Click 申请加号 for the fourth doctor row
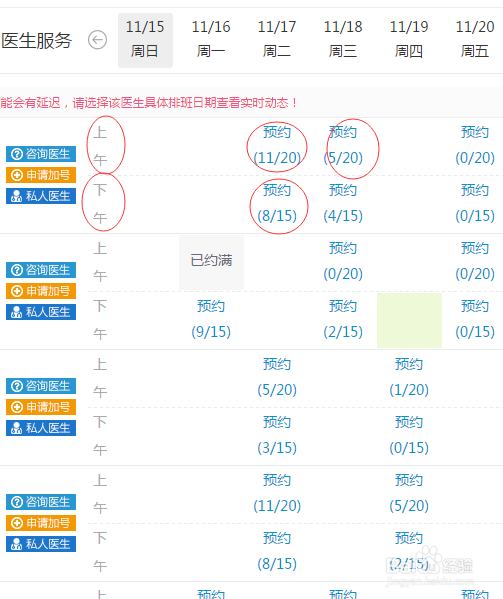 click(41, 523)
